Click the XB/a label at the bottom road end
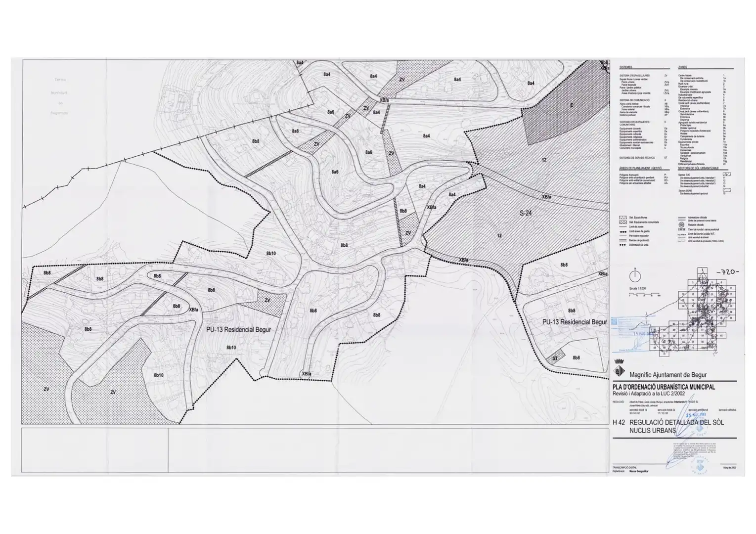This screenshot has width=756, height=534. [x=306, y=374]
